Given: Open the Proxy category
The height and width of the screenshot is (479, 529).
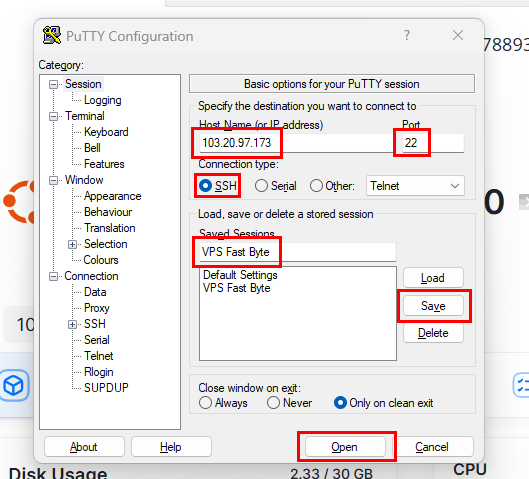Looking at the screenshot, I should [x=96, y=308].
